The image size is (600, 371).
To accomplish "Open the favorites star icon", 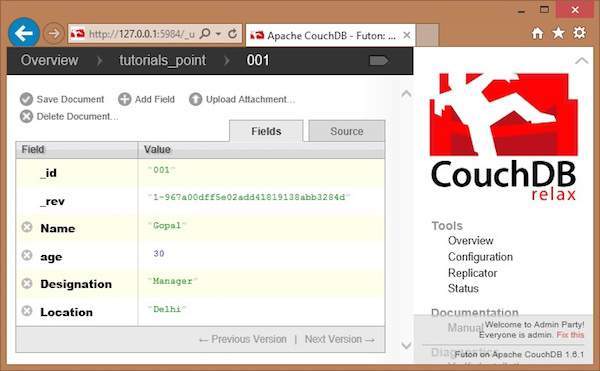I will (x=558, y=33).
